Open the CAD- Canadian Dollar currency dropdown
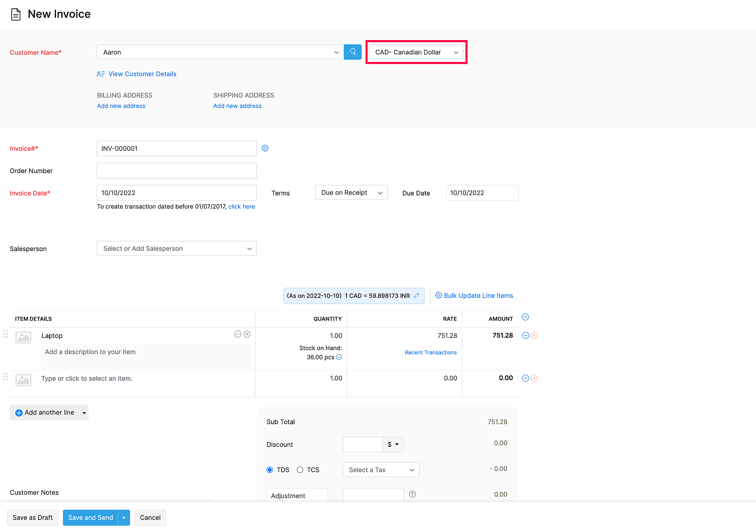 [x=416, y=52]
